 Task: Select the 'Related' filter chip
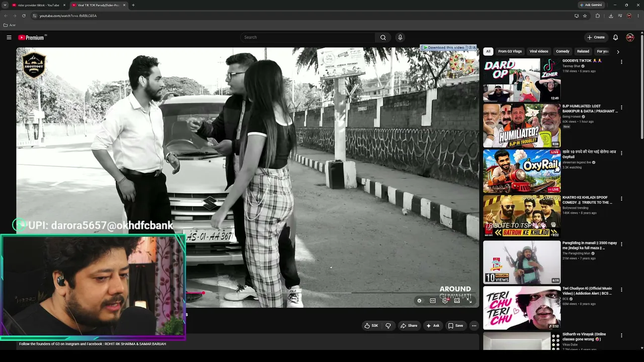click(583, 51)
